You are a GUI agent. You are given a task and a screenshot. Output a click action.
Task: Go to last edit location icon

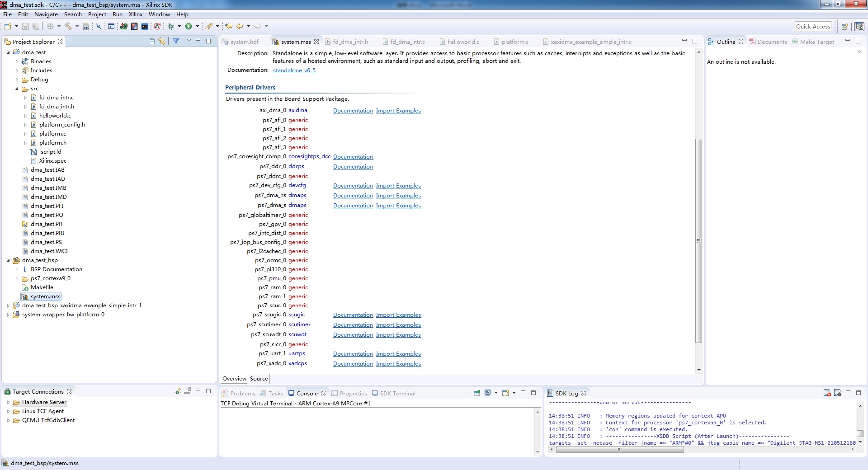(x=229, y=26)
